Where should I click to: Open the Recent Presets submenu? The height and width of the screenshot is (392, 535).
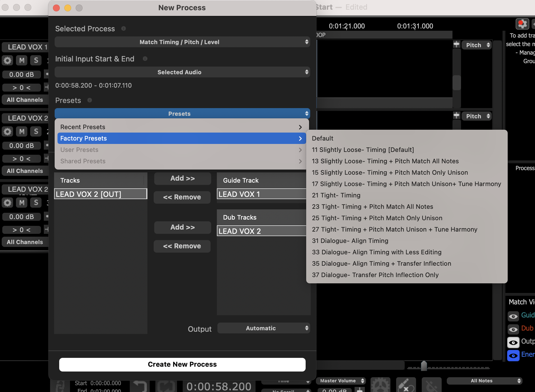click(x=181, y=127)
